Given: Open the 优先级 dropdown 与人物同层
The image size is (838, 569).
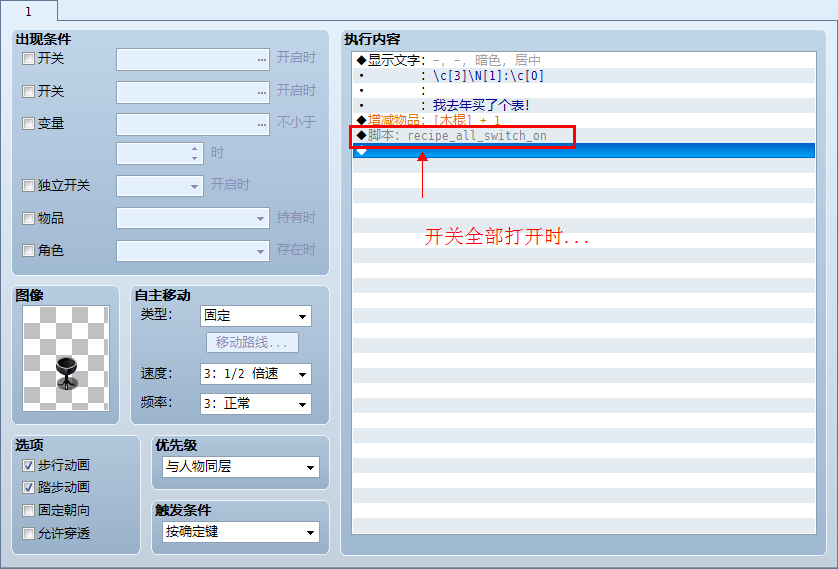Looking at the screenshot, I should tap(241, 467).
